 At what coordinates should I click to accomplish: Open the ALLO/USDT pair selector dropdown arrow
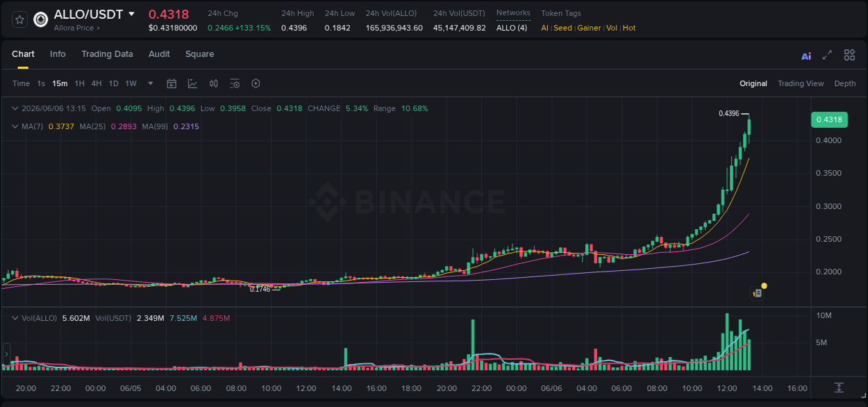click(131, 14)
